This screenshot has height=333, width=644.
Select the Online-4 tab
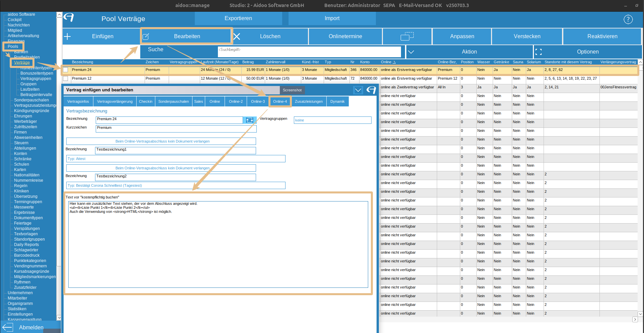click(280, 101)
